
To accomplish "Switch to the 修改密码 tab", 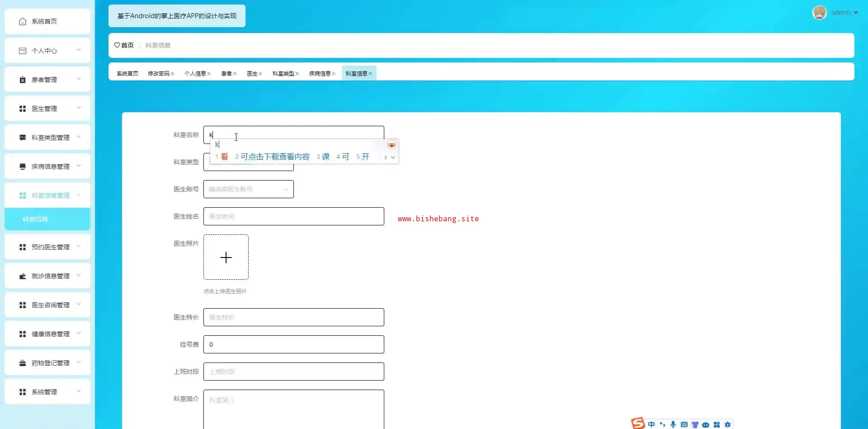I will point(158,74).
